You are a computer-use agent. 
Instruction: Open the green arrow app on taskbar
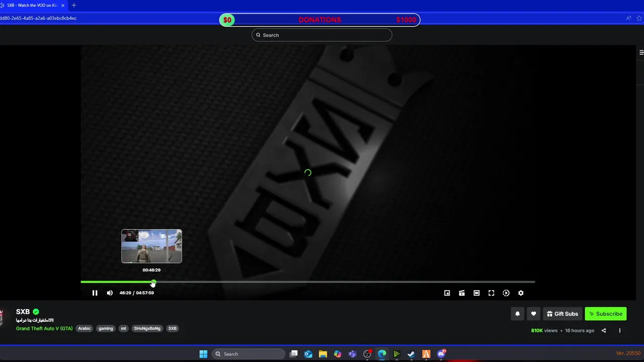396,354
